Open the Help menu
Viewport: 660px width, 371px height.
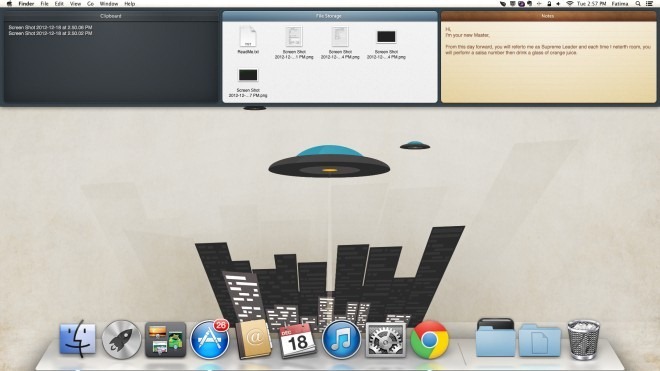point(130,4)
